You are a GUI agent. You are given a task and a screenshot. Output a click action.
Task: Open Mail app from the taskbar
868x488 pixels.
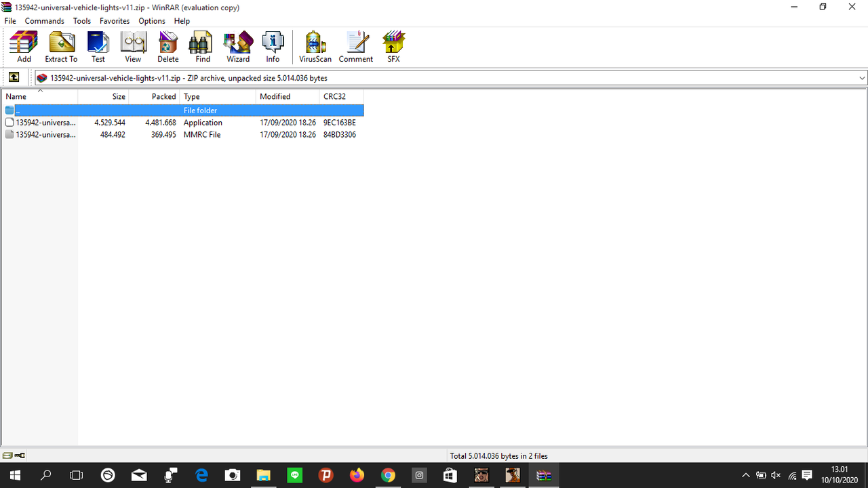139,475
